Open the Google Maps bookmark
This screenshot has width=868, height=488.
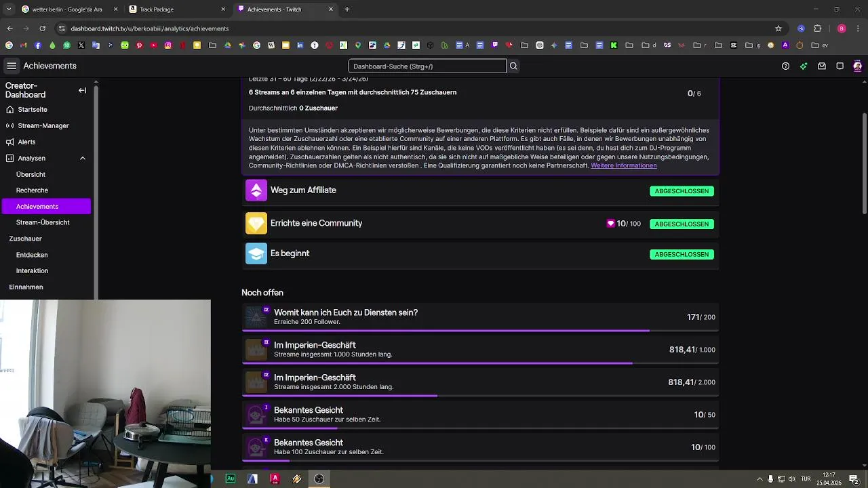tap(358, 45)
